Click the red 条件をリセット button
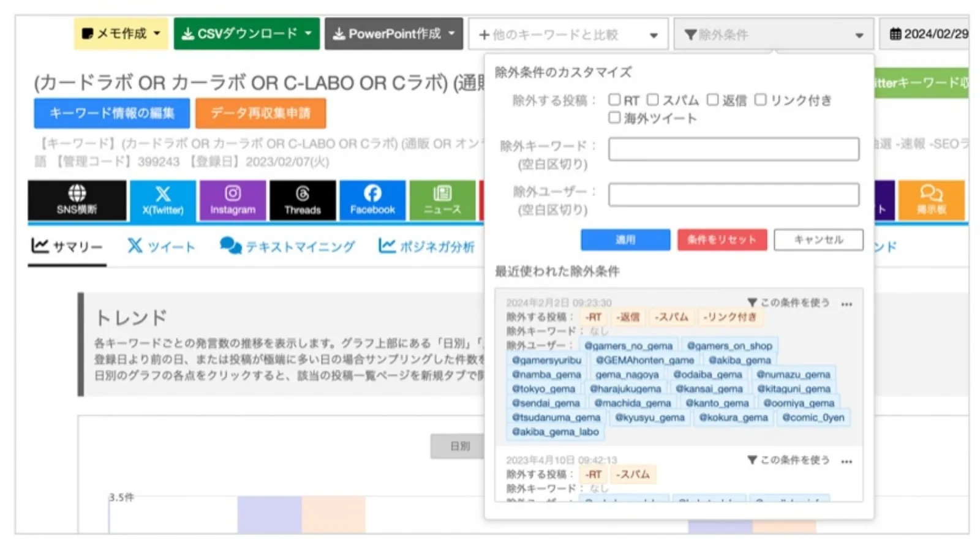This screenshot has width=980, height=545. [x=722, y=239]
